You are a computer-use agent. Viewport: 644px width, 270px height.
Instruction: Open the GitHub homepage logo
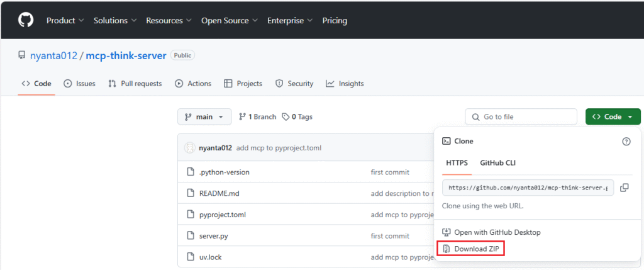[25, 20]
